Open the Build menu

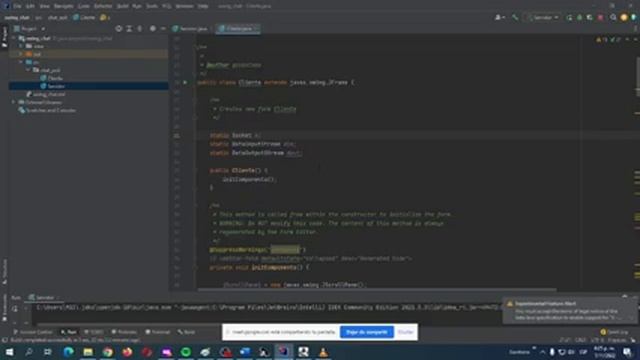coord(122,6)
